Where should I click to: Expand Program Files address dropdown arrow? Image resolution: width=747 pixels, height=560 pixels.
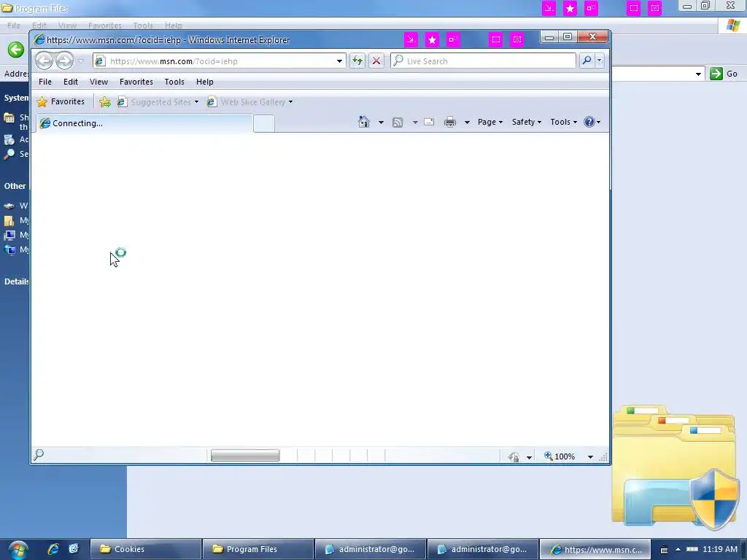698,74
